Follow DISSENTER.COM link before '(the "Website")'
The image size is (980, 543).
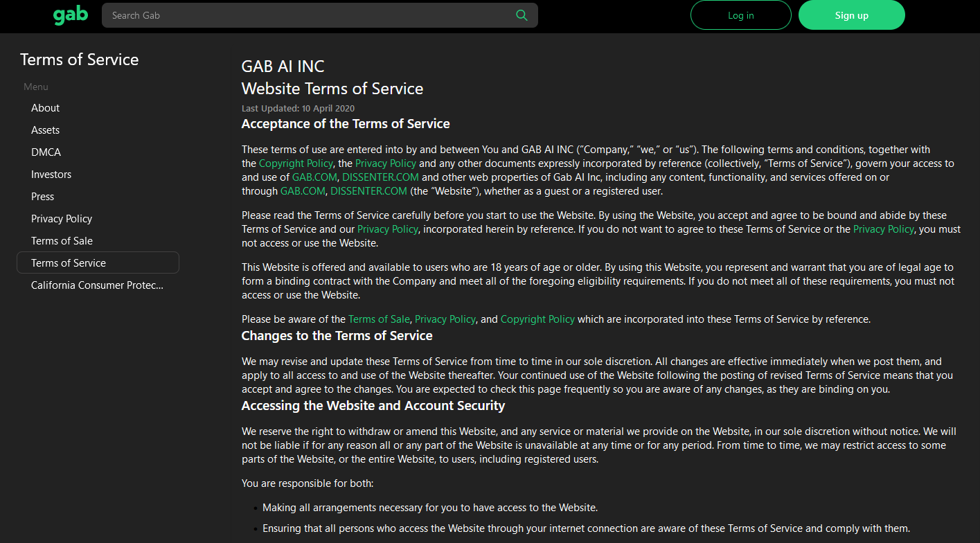(368, 191)
